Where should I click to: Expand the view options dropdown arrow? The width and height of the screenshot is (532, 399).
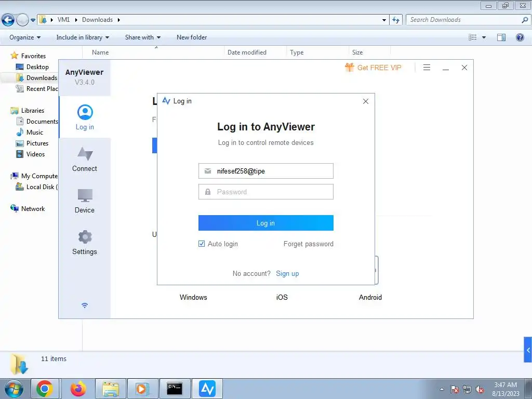[484, 37]
